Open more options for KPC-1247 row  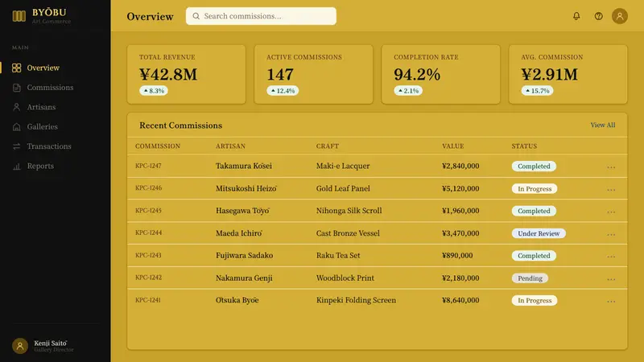pos(611,167)
